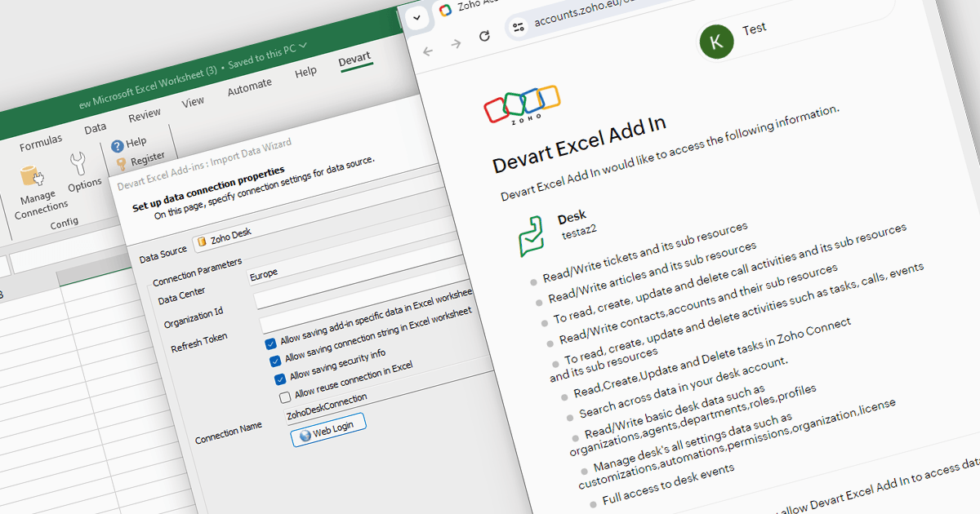Click the Zoho Desk data source icon
The height and width of the screenshot is (514, 980).
pyautogui.click(x=202, y=241)
